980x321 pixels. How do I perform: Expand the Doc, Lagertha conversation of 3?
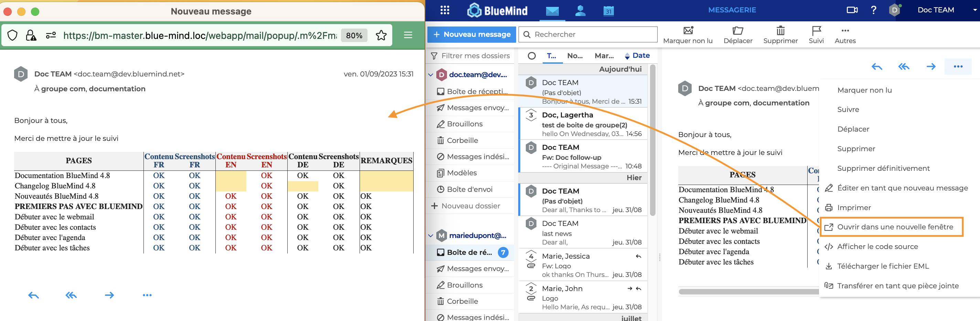[531, 115]
